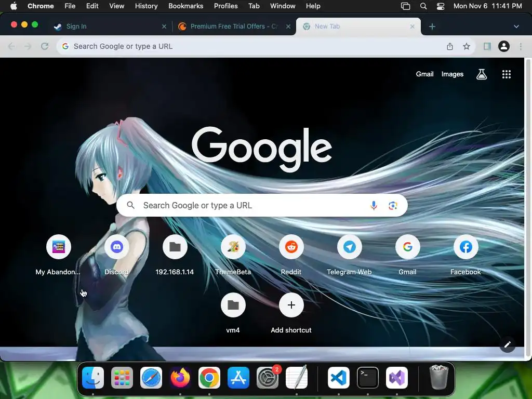Open the Apple menu

point(14,6)
